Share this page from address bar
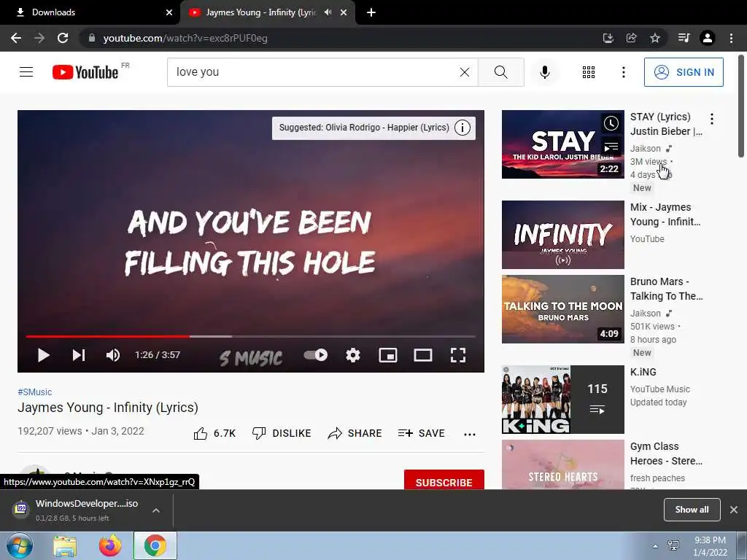 click(x=632, y=38)
